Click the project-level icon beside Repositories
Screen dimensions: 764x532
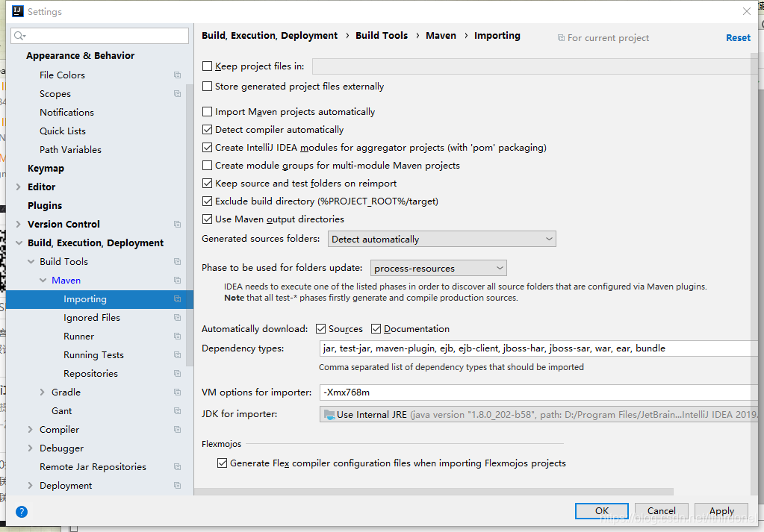177,374
